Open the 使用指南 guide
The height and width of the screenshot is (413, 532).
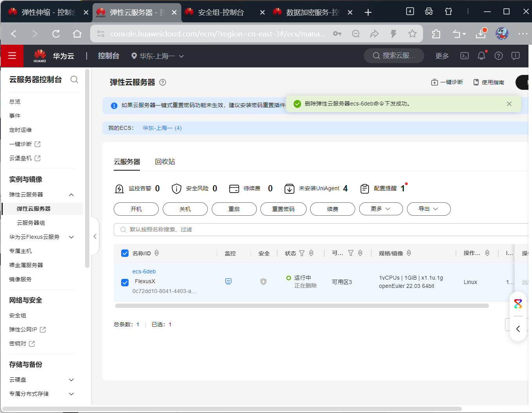point(488,82)
